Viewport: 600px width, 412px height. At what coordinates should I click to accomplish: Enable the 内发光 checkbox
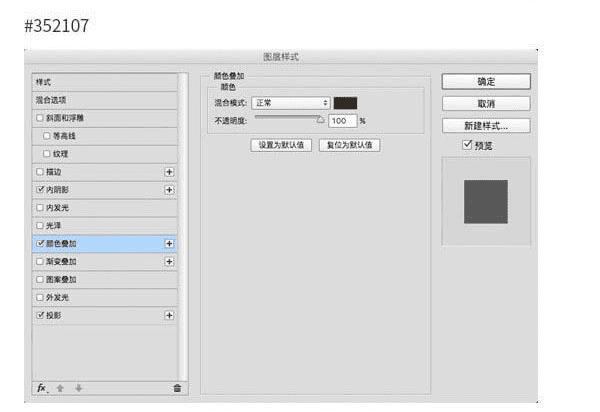(40, 207)
